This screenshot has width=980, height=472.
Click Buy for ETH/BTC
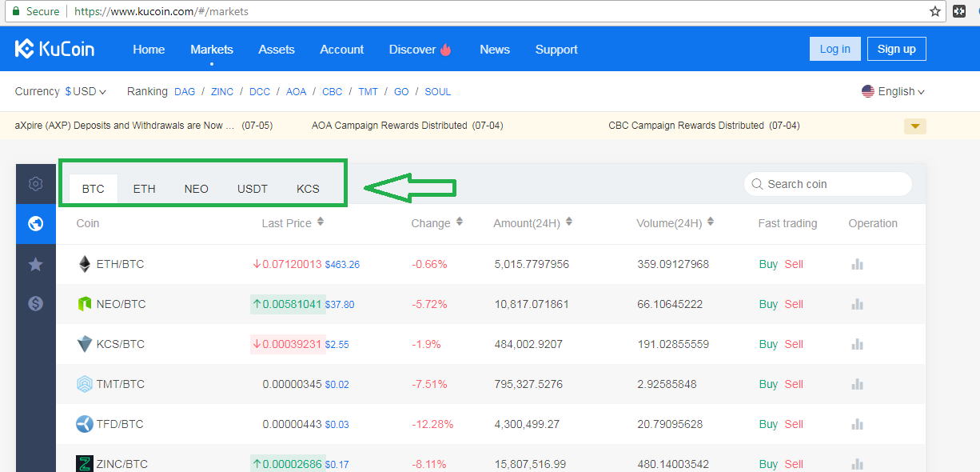(x=768, y=264)
